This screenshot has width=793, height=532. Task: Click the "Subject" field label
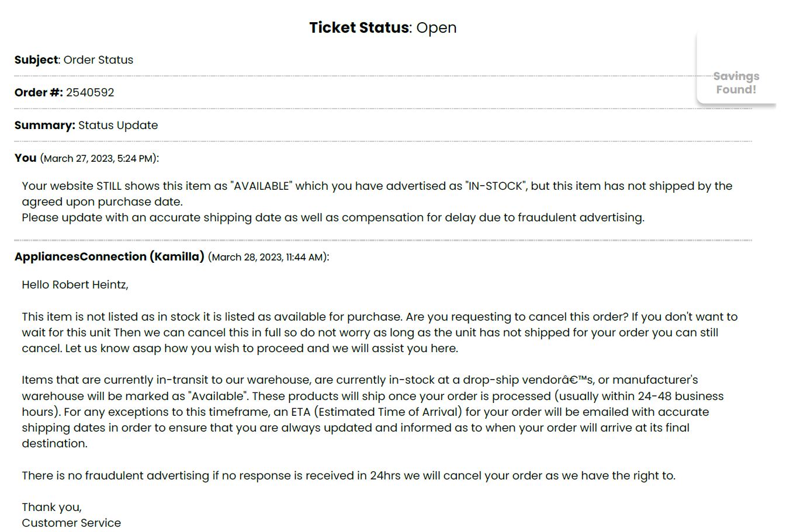pyautogui.click(x=36, y=60)
